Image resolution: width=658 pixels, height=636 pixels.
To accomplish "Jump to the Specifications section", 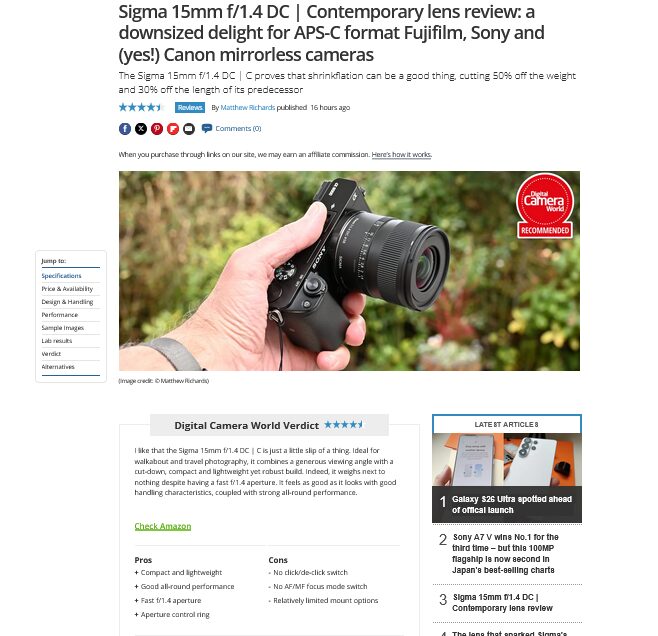I will (61, 276).
